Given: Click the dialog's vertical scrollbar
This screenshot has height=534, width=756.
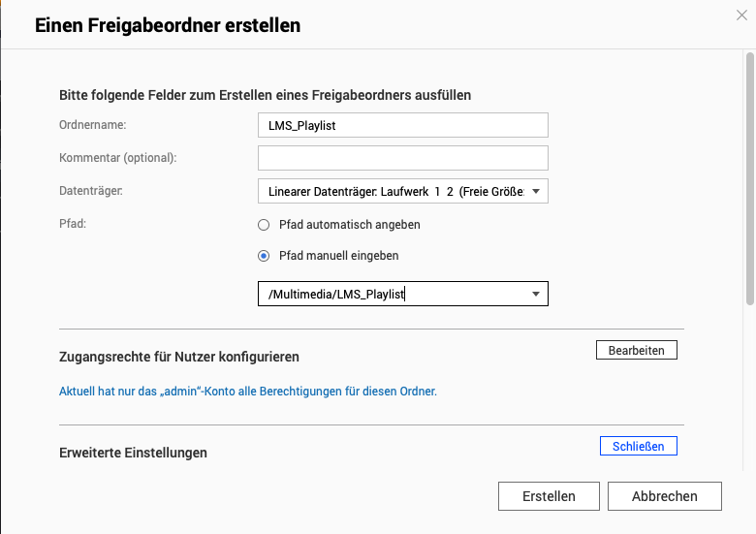Looking at the screenshot, I should 749,174.
